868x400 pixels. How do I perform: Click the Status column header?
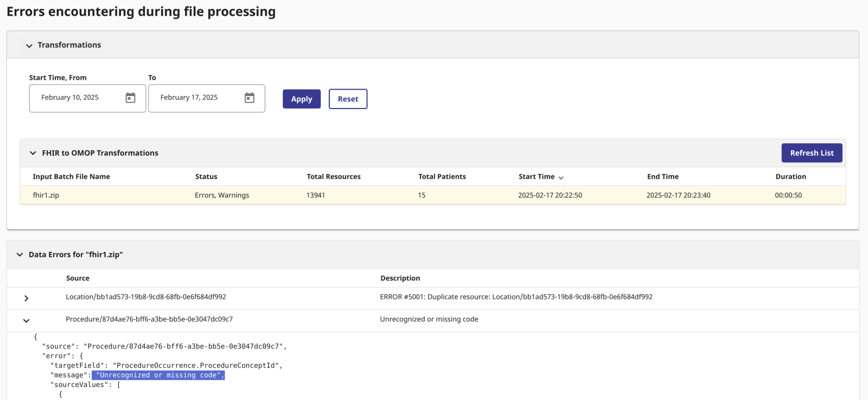(x=206, y=176)
